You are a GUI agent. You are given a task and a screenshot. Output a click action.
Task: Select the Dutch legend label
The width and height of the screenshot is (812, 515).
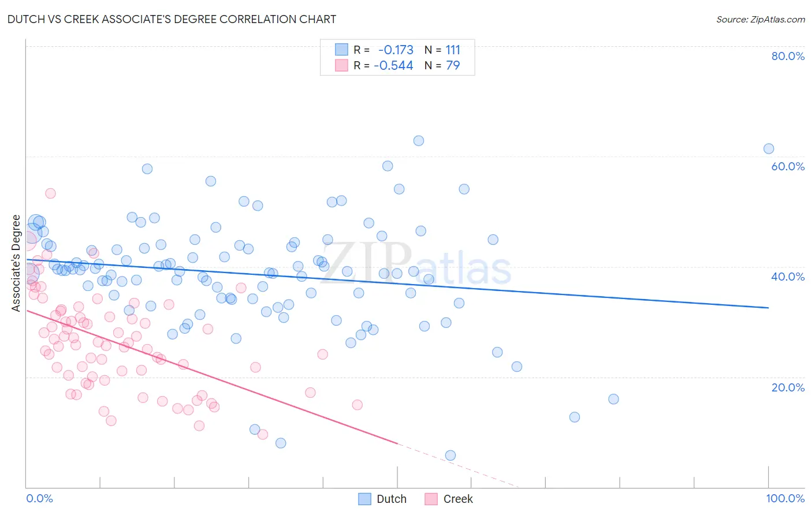pos(392,499)
